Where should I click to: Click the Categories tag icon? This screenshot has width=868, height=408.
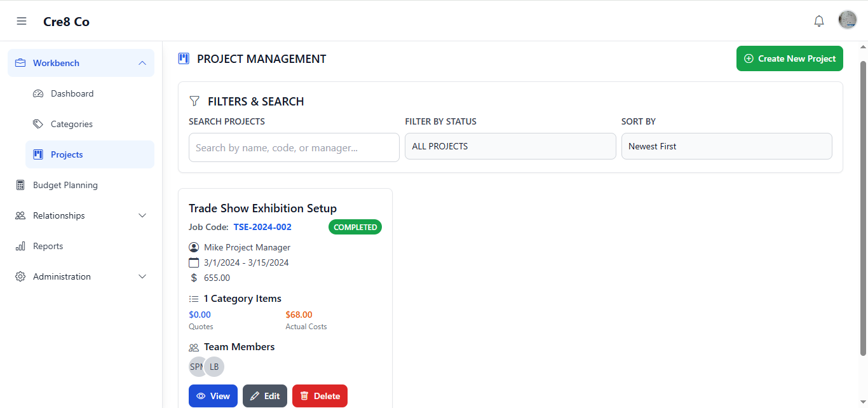38,124
